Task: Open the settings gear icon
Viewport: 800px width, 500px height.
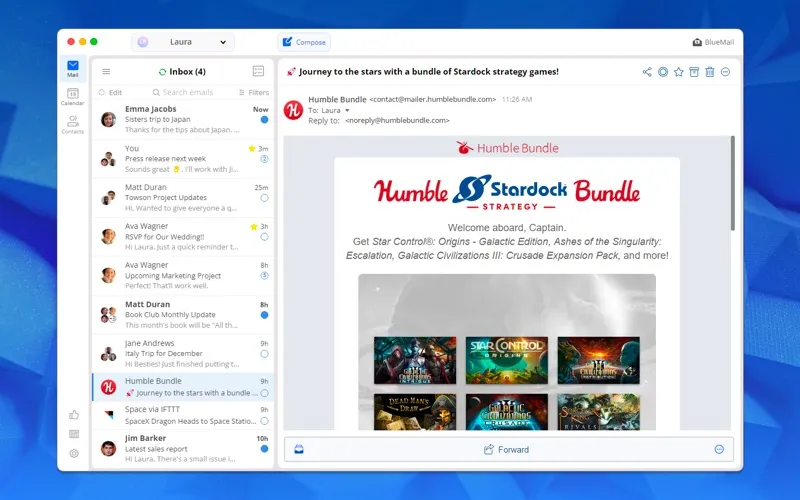Action: [x=74, y=453]
